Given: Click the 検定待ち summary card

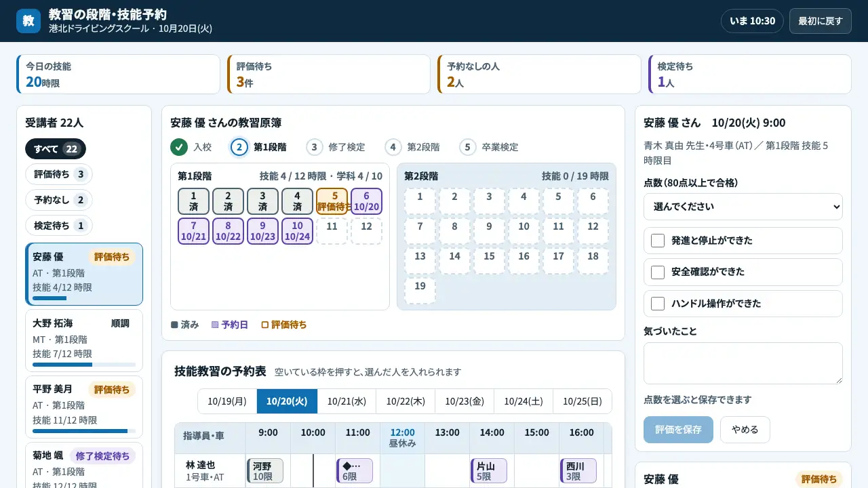Looking at the screenshot, I should [750, 75].
